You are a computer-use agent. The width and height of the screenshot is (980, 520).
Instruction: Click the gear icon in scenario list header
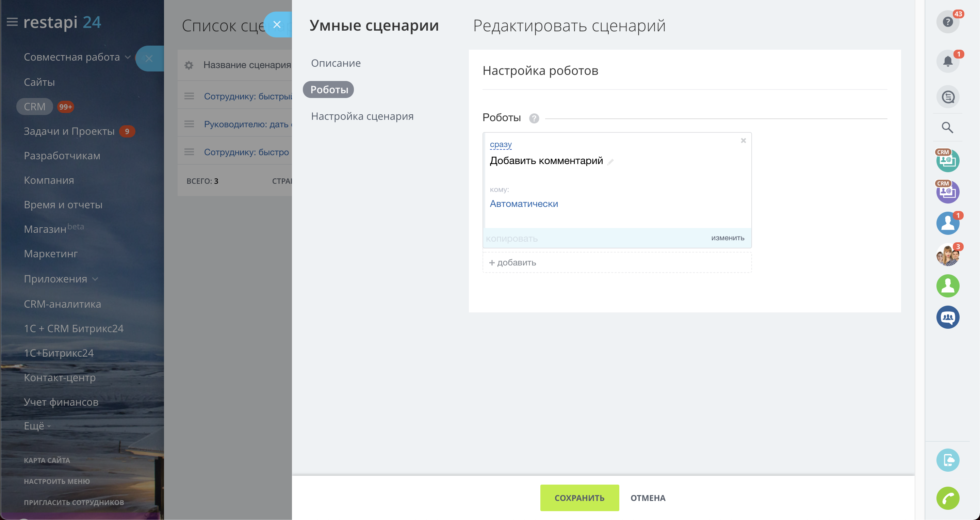[x=189, y=65]
